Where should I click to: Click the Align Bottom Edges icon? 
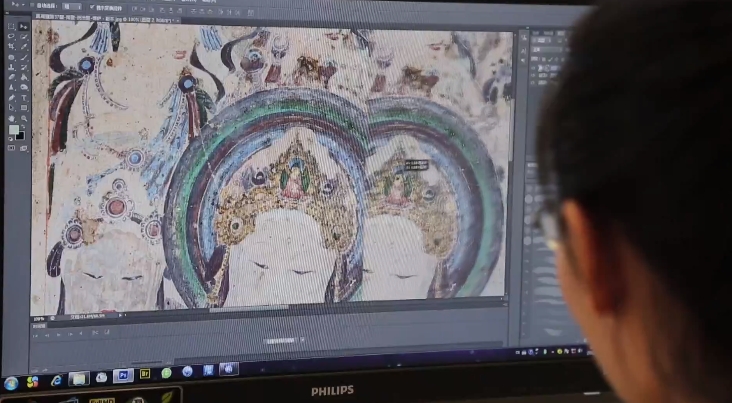tap(152, 10)
